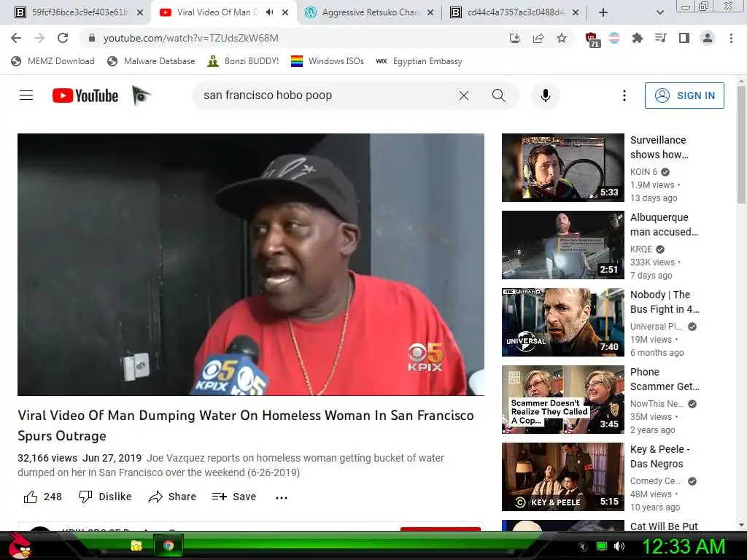Switch to the cd44c4a7357ac3c0488d4 tab
Viewport: 747px width, 560px height.
click(x=514, y=12)
